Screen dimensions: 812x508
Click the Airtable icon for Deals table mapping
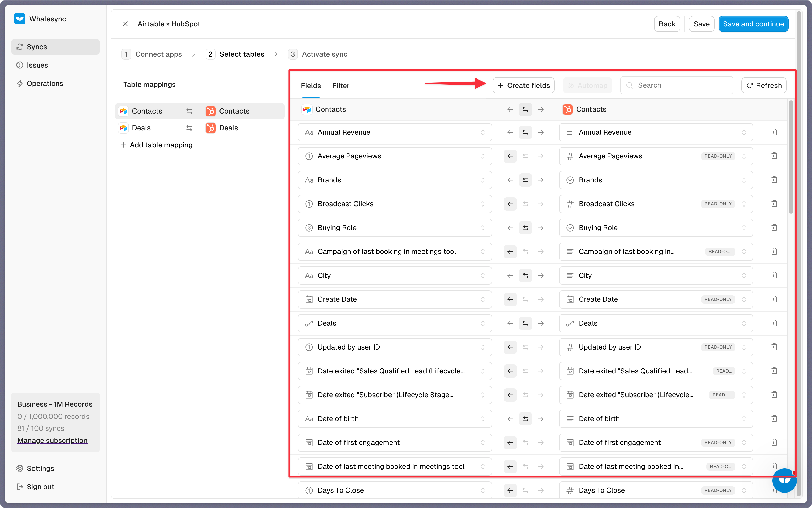[124, 128]
